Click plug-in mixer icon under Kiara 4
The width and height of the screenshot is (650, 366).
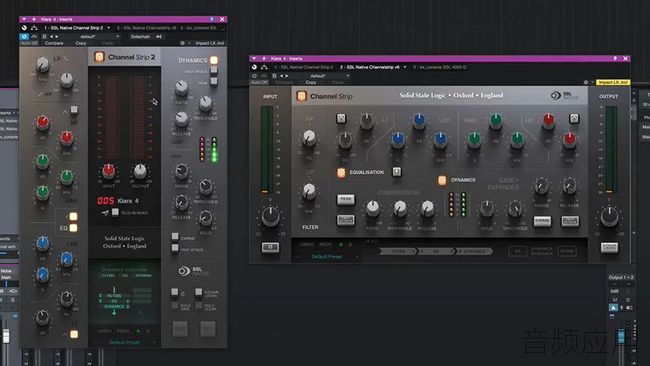[105, 212]
